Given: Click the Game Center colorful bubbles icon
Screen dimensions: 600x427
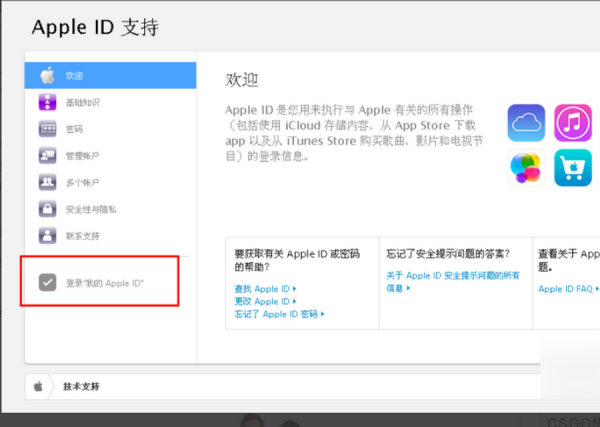Looking at the screenshot, I should [526, 168].
